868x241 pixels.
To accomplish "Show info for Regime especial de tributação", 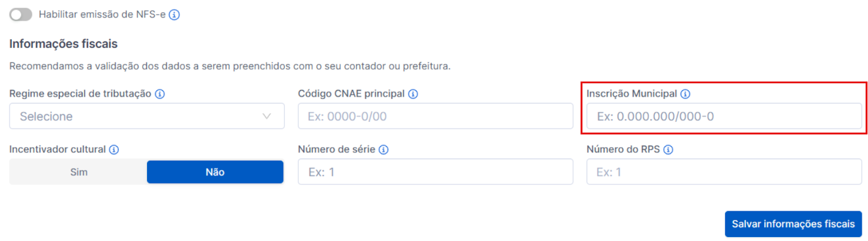I will click(159, 94).
